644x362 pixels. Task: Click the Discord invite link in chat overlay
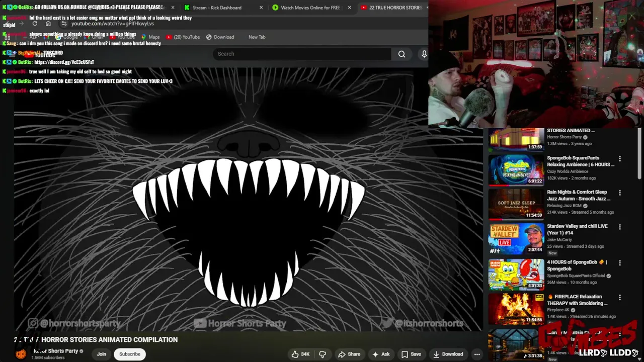click(64, 62)
